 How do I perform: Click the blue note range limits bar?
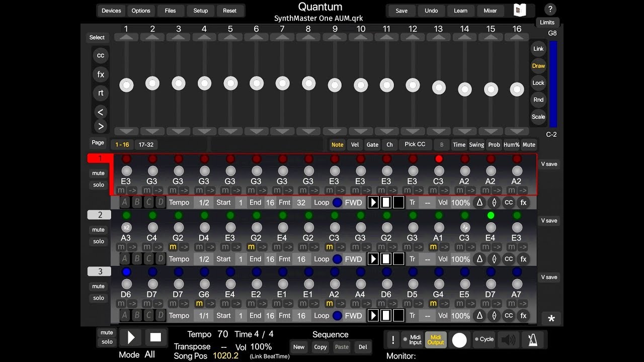coord(553,84)
